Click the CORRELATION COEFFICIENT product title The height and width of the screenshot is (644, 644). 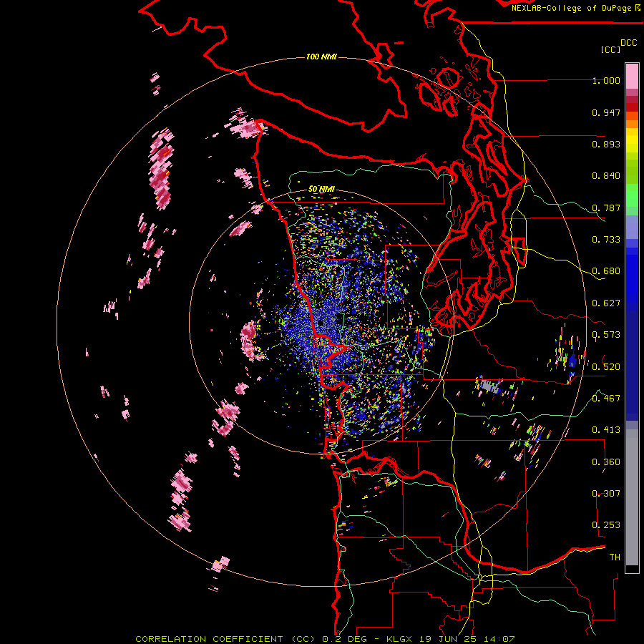(x=225, y=639)
